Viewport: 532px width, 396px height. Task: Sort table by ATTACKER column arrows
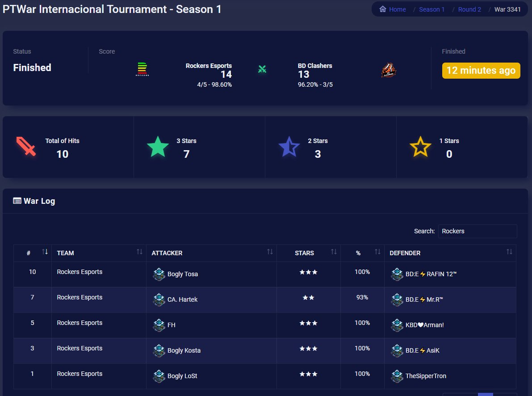tap(270, 252)
